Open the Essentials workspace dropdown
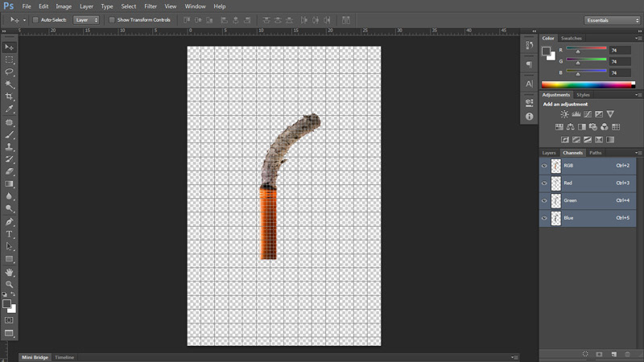The image size is (644, 362). tap(612, 20)
